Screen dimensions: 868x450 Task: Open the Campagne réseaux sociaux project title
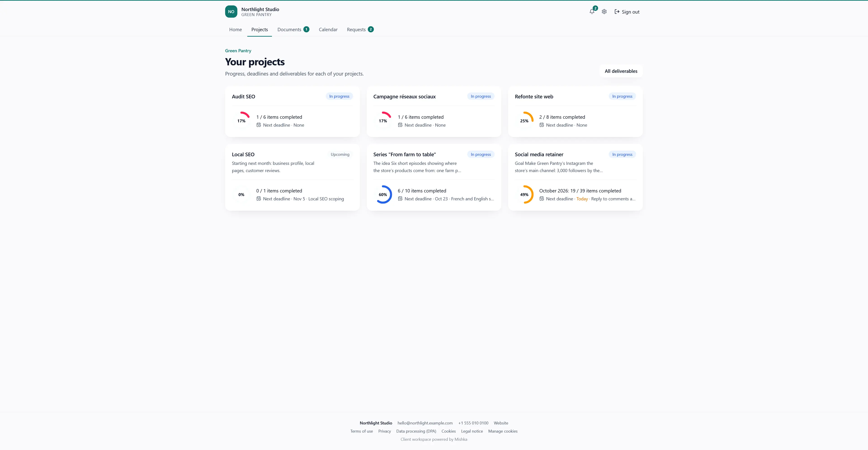point(404,96)
